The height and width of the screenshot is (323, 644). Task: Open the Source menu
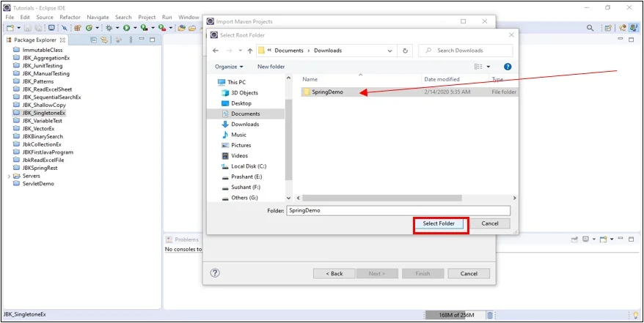(x=45, y=18)
